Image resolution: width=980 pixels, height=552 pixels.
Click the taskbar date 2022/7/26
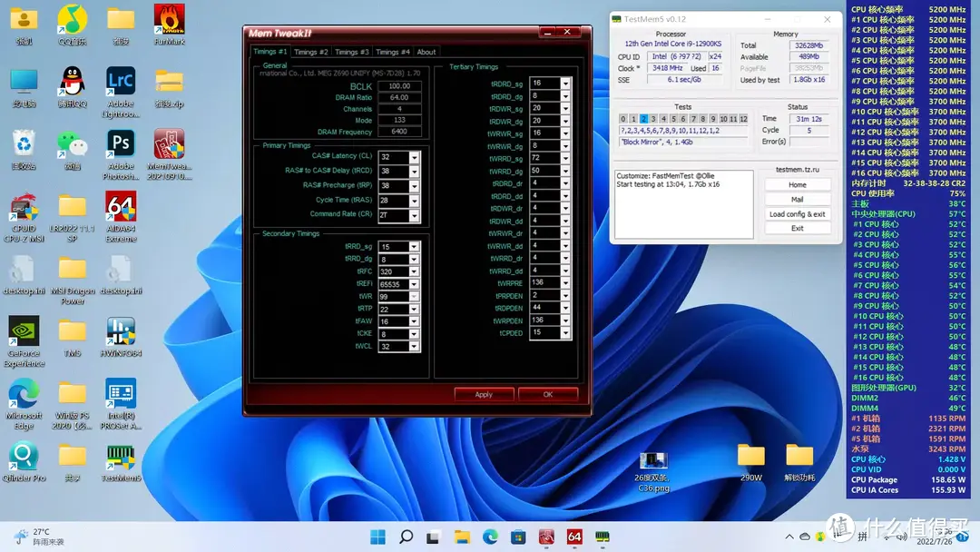pyautogui.click(x=935, y=542)
